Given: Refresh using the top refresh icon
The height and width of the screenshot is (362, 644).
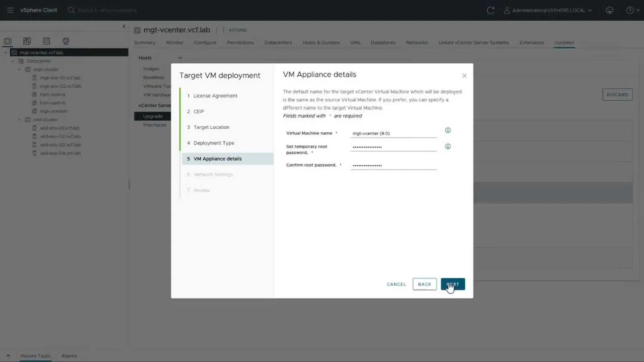Looking at the screenshot, I should [x=490, y=10].
